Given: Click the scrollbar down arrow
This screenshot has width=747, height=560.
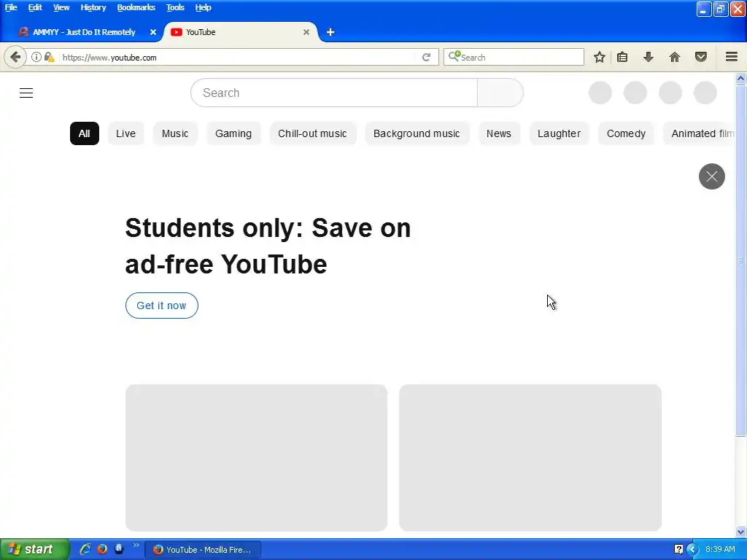Looking at the screenshot, I should point(740,532).
